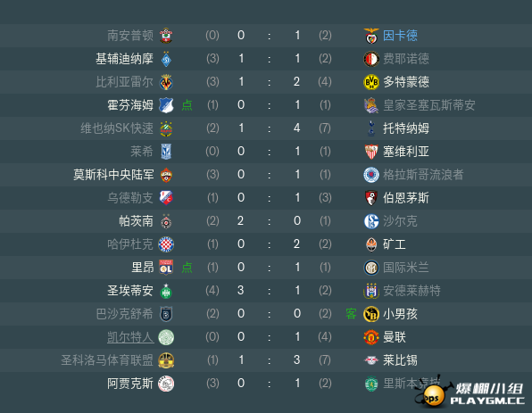This screenshot has width=532, height=413.
Task: Click the Manchester United crest
Action: tap(371, 337)
